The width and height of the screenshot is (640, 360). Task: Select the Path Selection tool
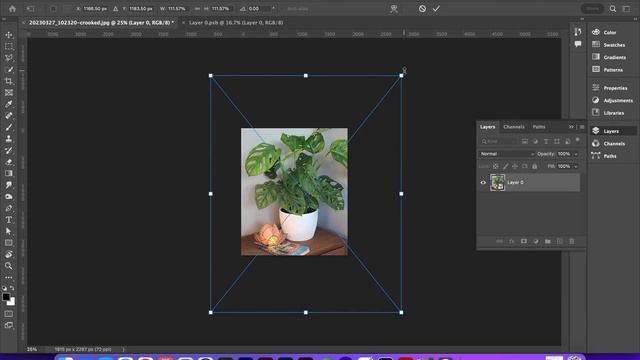coord(9,231)
